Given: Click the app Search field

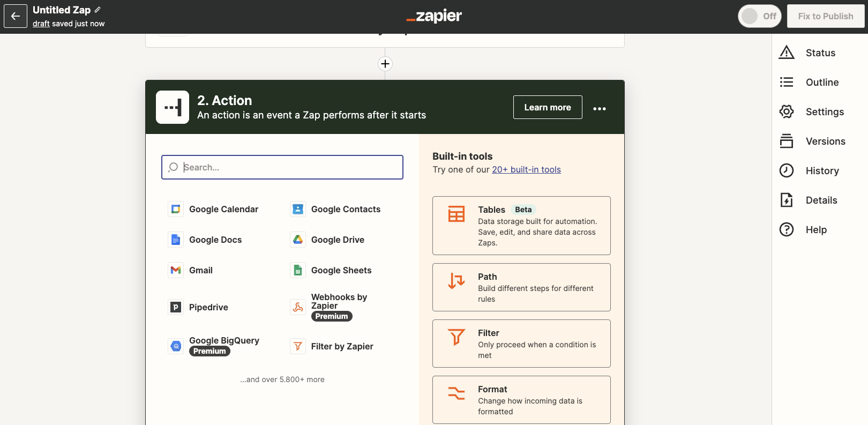Looking at the screenshot, I should coord(282,167).
